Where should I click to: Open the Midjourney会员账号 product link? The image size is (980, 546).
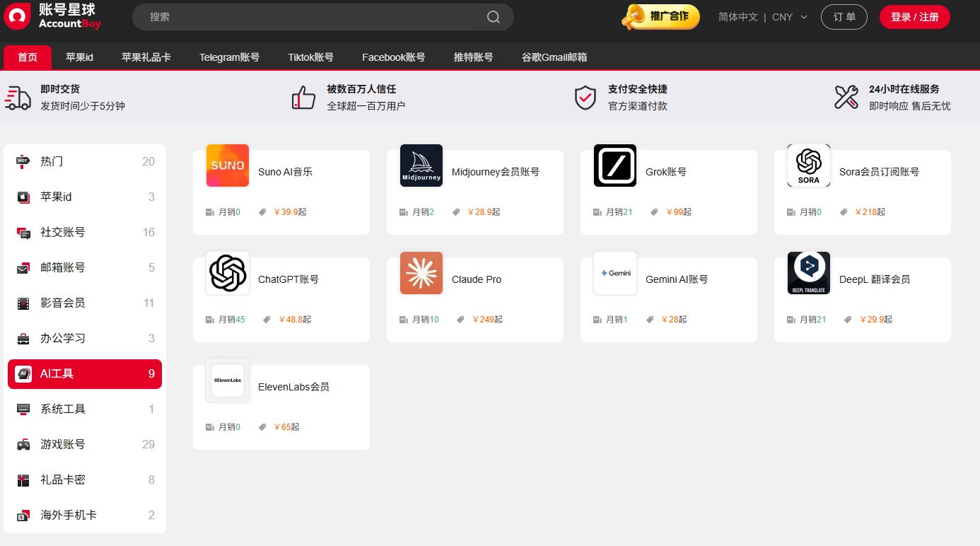[x=496, y=172]
